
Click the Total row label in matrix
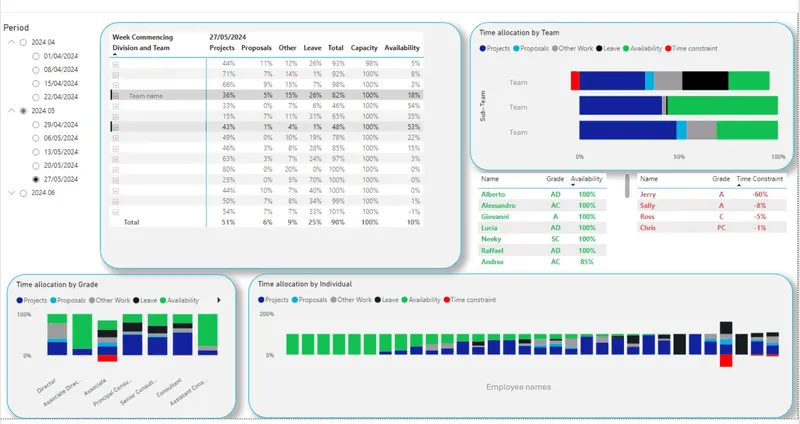pos(132,222)
